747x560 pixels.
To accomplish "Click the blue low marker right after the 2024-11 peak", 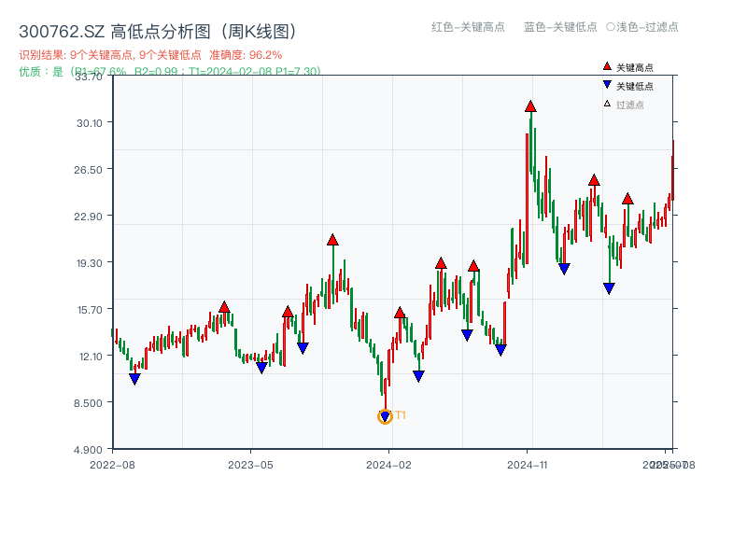I will (564, 269).
